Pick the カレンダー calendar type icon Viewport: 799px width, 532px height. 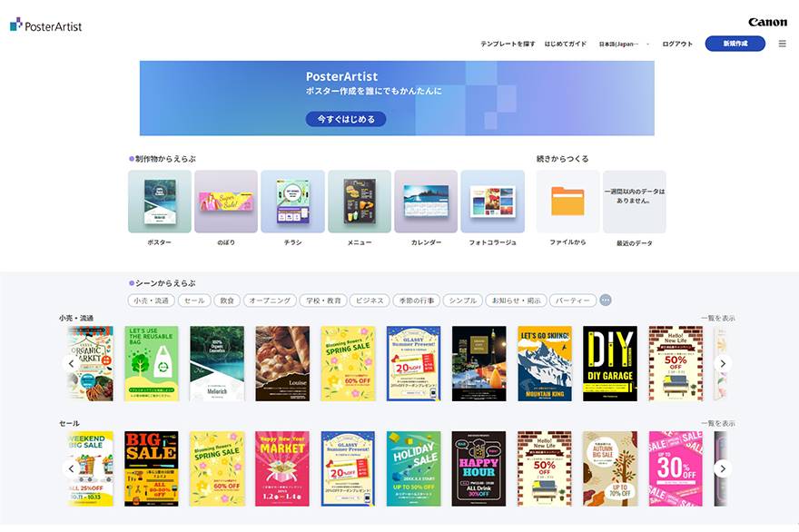[426, 202]
